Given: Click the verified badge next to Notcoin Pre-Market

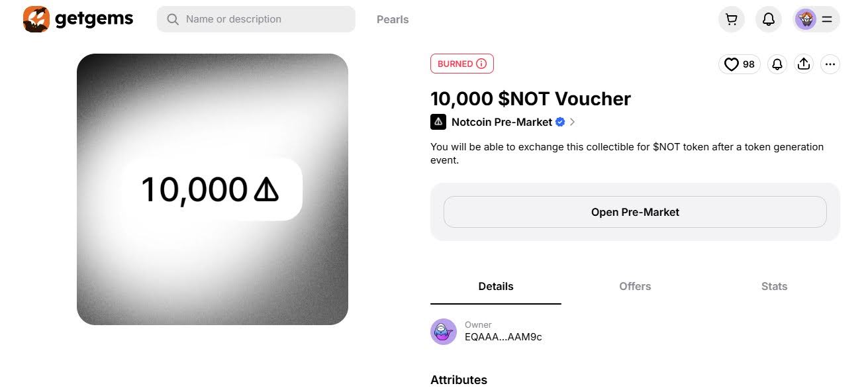Looking at the screenshot, I should tap(560, 122).
